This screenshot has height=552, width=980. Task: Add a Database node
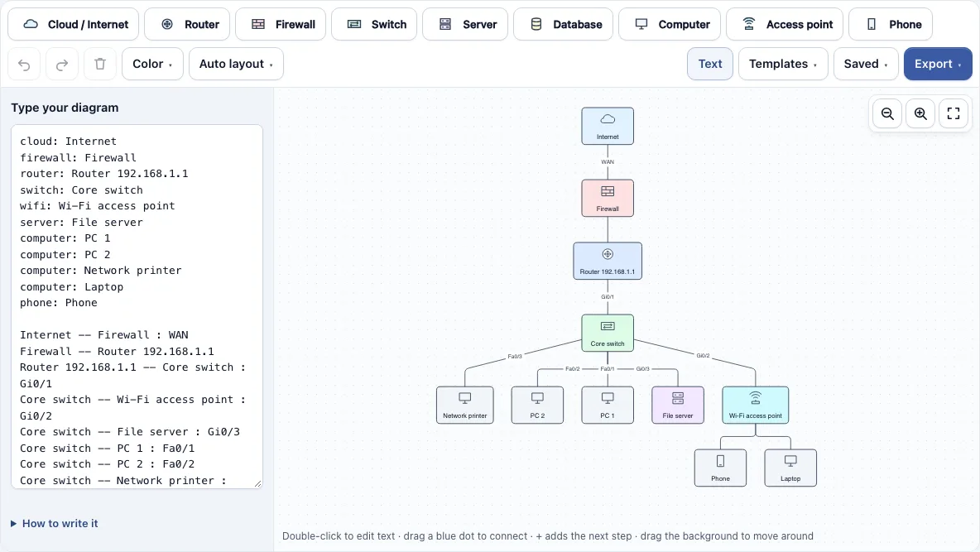tap(563, 24)
